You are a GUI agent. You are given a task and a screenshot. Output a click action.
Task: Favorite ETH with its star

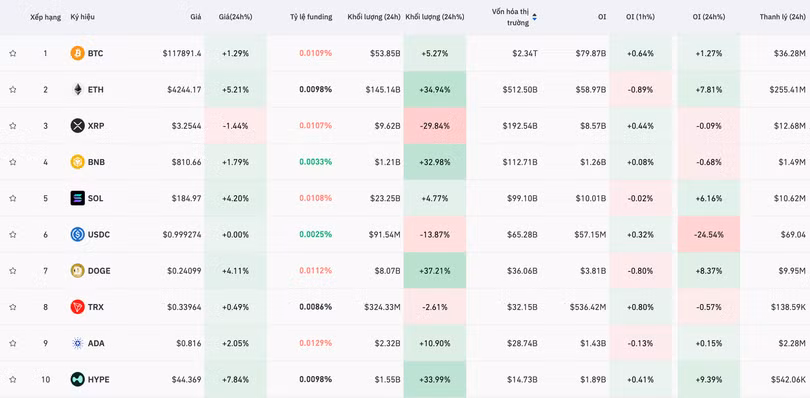point(13,89)
